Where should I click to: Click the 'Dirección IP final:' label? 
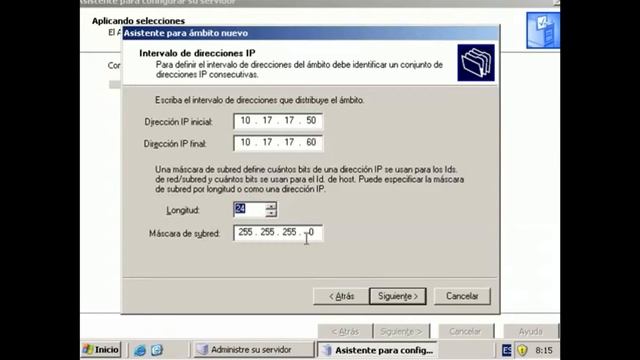click(x=175, y=144)
